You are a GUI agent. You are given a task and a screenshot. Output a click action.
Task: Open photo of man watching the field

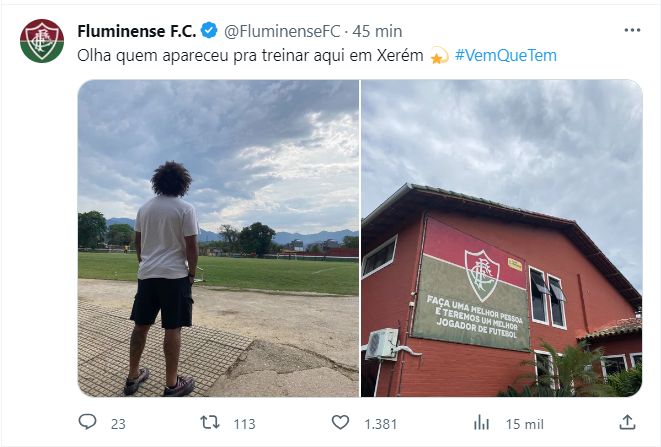[x=218, y=238]
